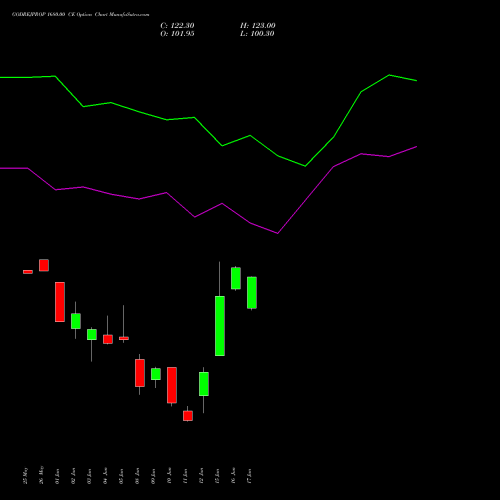Click the red candlestick for 08 Jun
This screenshot has height=500, width=500.
pos(140,373)
